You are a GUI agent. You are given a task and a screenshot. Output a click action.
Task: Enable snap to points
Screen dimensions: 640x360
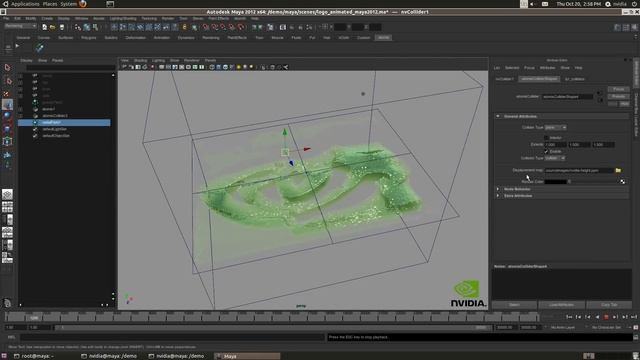click(x=223, y=27)
